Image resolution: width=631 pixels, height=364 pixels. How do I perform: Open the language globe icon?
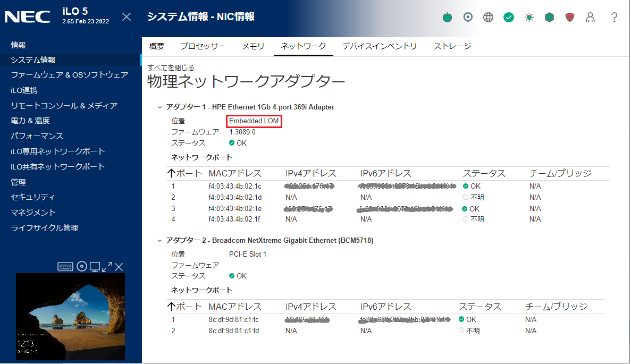coord(488,18)
